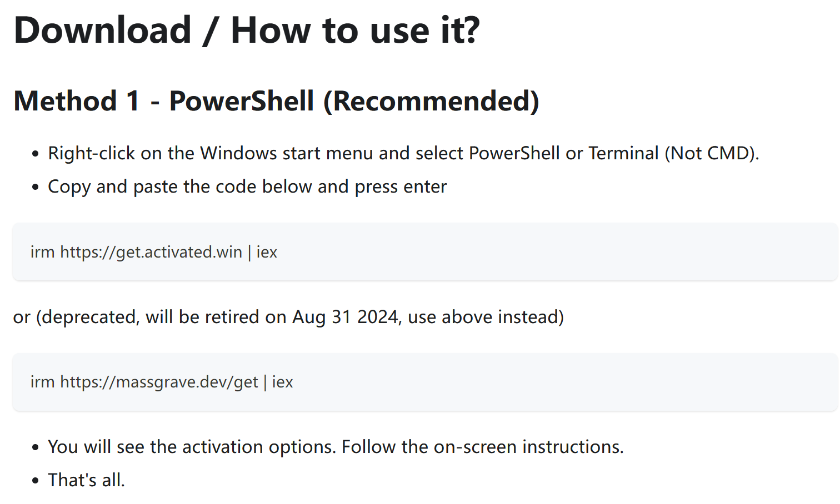Click the 'You will see the activation options' bullet

336,447
